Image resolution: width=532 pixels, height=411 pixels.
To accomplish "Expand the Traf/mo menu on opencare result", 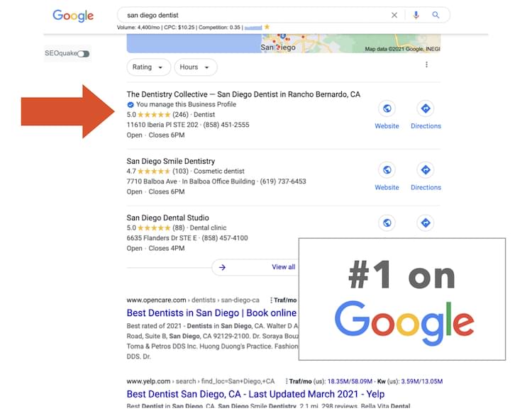I will [284, 300].
